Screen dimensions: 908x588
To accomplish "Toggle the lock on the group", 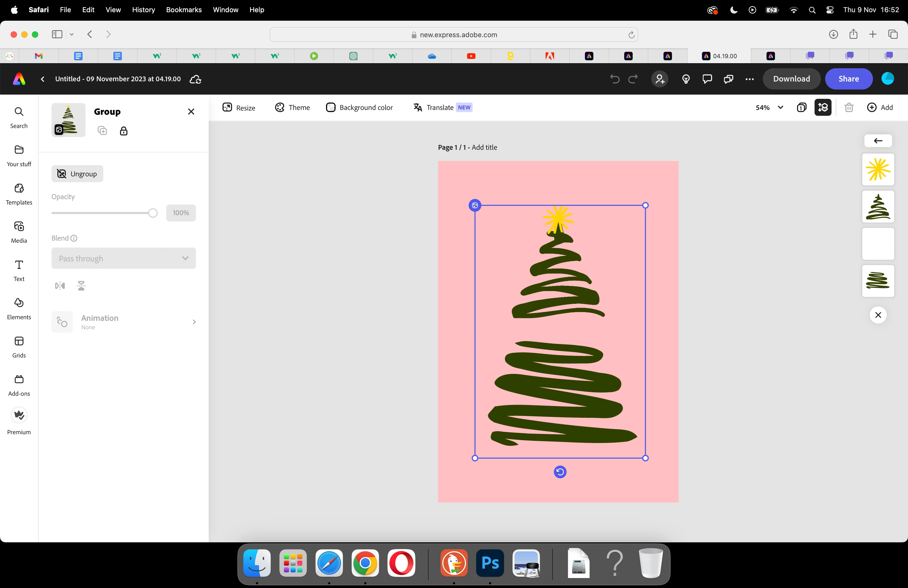I will point(124,131).
